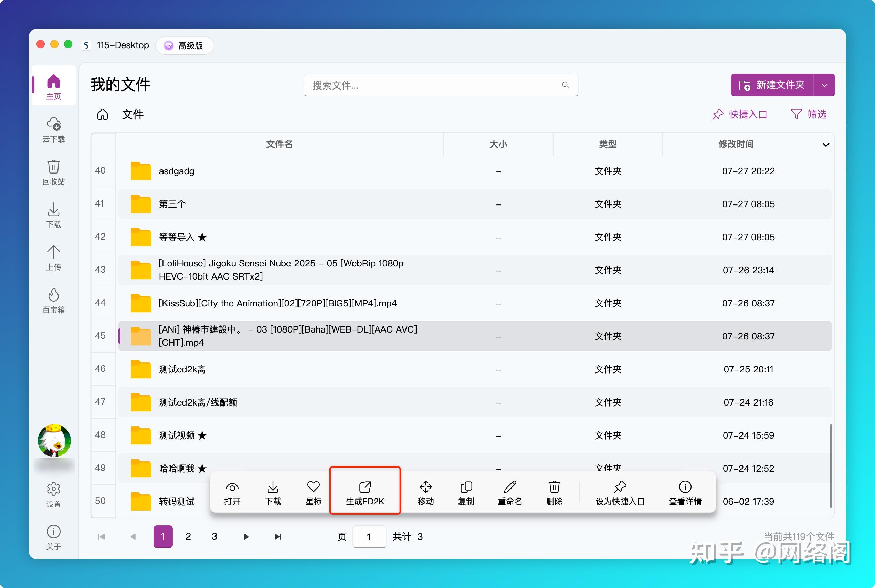This screenshot has width=875, height=588.
Task: Open 百宝箱 toolbox in sidebar
Action: pyautogui.click(x=54, y=301)
